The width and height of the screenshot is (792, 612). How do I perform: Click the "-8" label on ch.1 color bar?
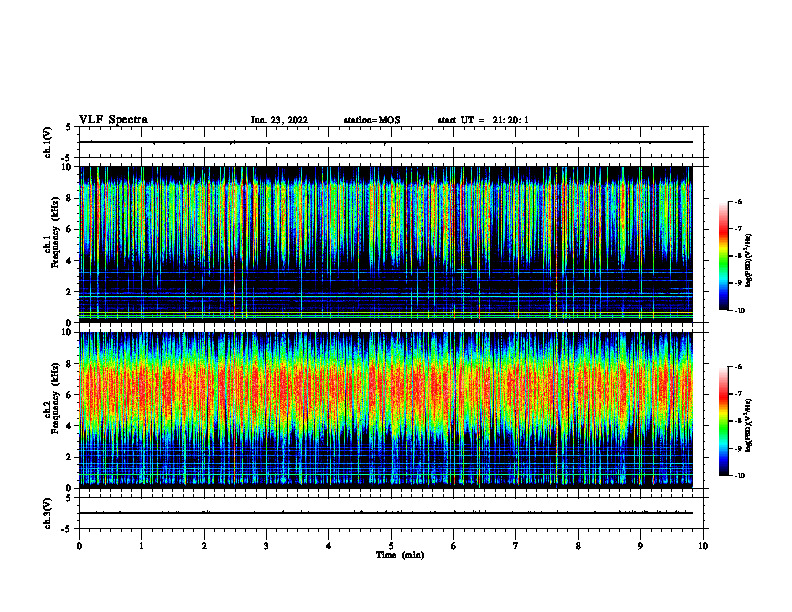click(x=739, y=256)
